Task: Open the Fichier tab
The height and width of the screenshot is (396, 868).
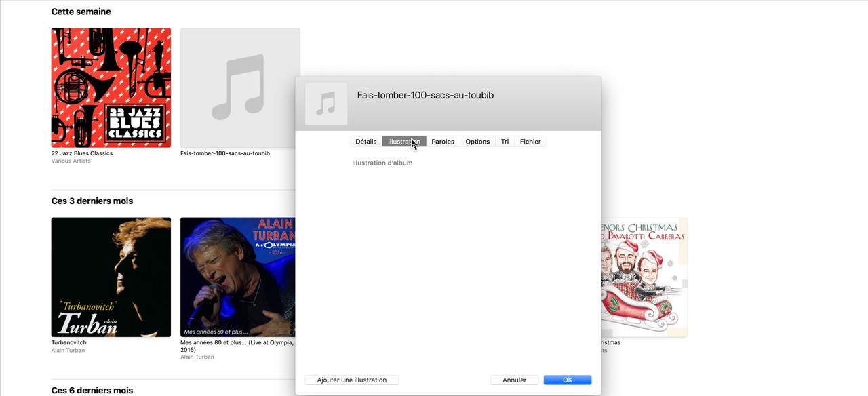Action: [x=530, y=142]
